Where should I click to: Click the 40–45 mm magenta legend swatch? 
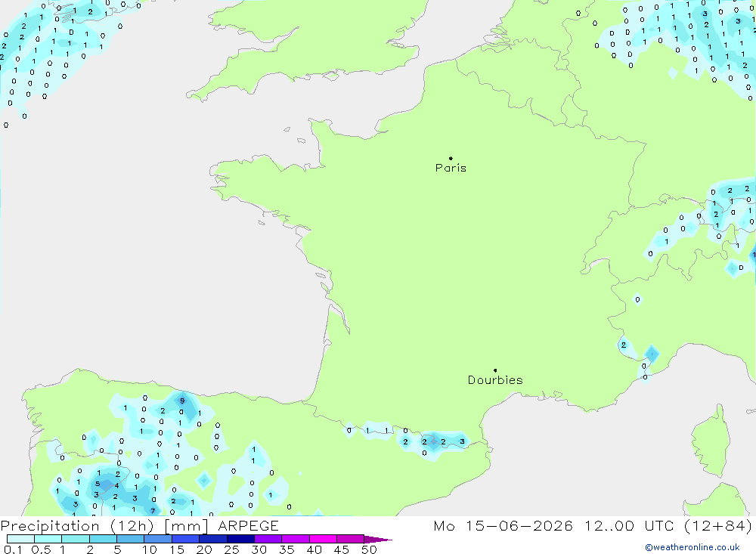[x=323, y=539]
